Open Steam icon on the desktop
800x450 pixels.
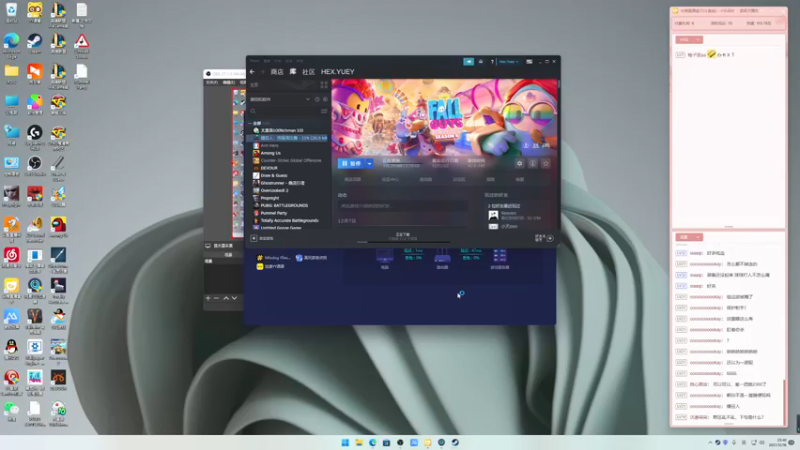(35, 43)
